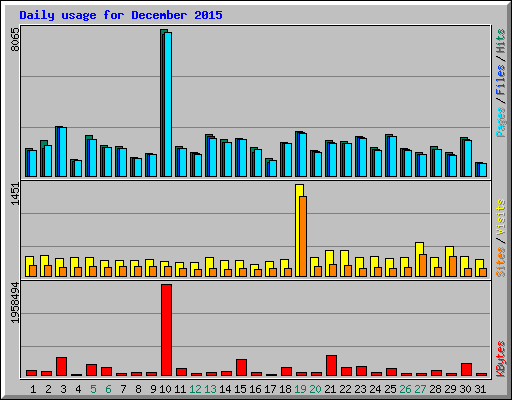Click the green day 27 axis label
This screenshot has height=400, width=512.
click(421, 389)
